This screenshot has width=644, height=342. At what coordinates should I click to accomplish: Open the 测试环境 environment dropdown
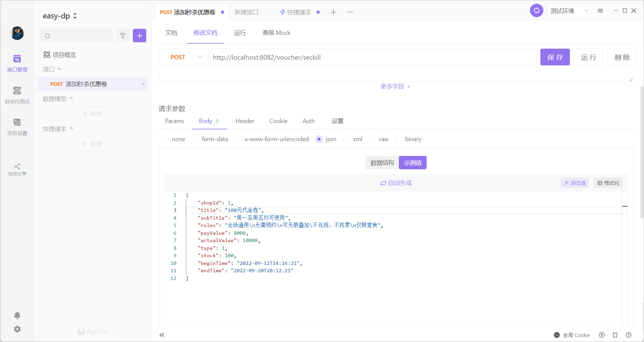tap(570, 11)
